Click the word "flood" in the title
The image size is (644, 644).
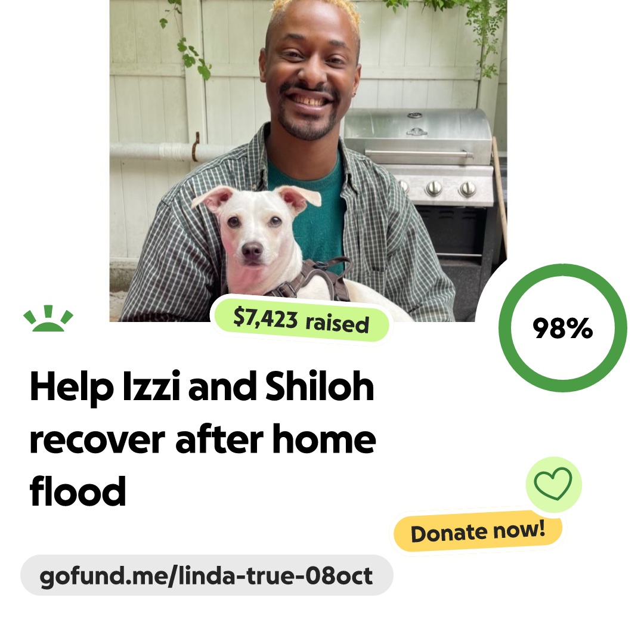(x=78, y=491)
